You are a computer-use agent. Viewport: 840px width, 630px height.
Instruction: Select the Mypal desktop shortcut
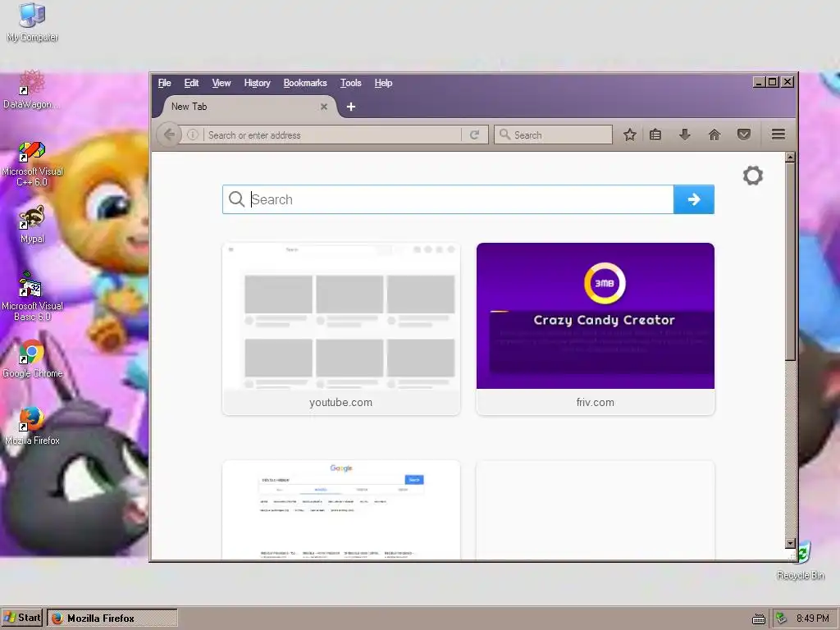tap(32, 224)
